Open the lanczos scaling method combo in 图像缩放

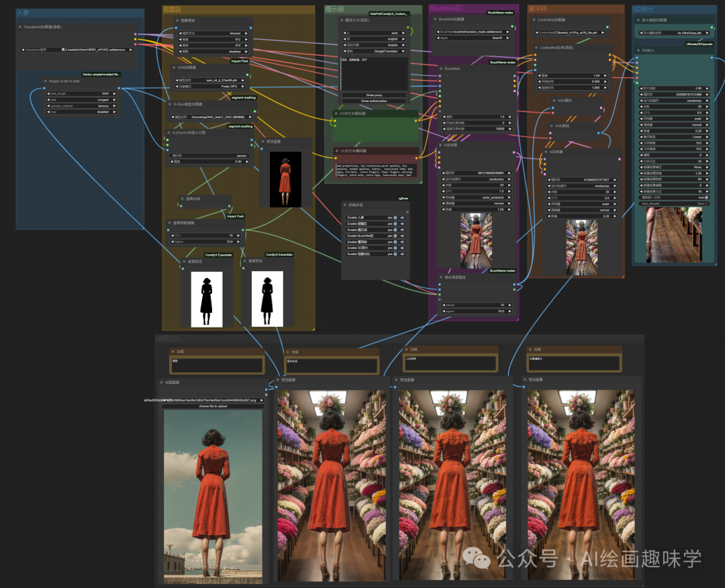213,34
